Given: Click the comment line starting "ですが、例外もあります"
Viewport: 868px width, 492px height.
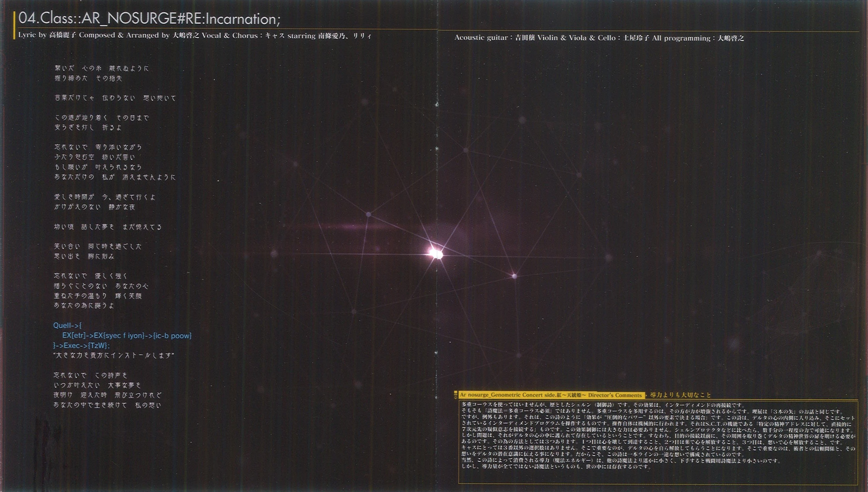Looking at the screenshot, I should coord(658,418).
